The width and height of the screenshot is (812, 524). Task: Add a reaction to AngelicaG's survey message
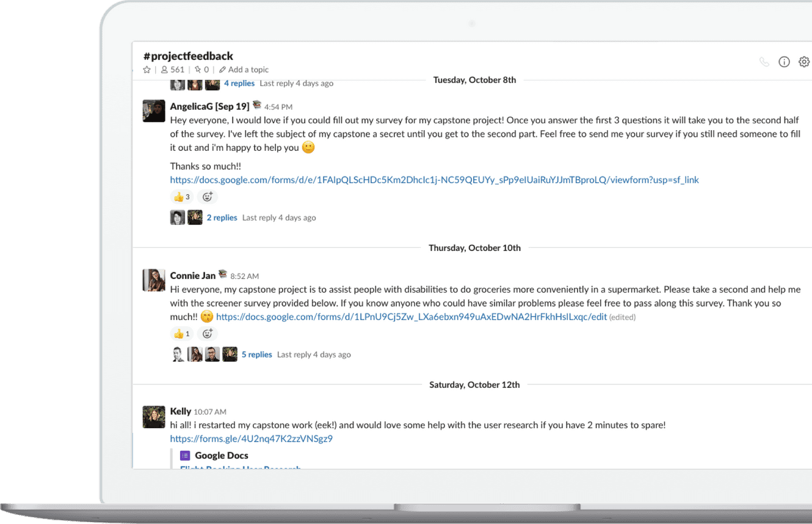[208, 197]
